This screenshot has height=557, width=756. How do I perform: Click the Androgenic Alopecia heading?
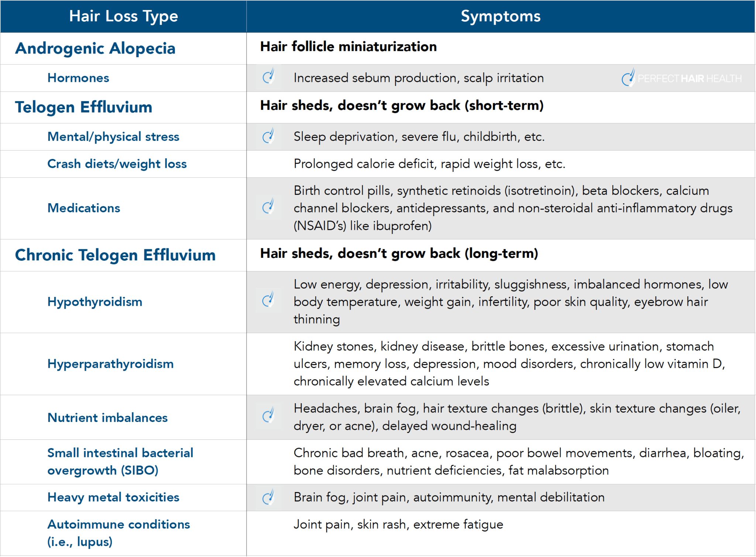click(x=95, y=48)
